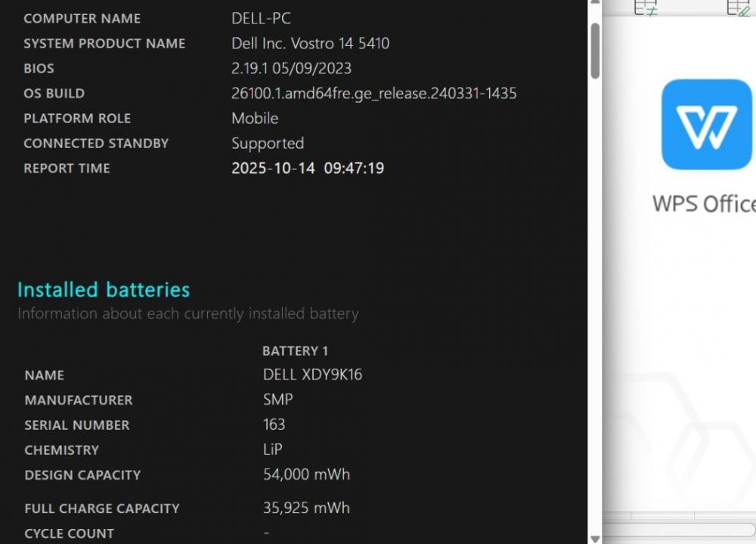Click the computer name value "DELL-PC"

[261, 18]
